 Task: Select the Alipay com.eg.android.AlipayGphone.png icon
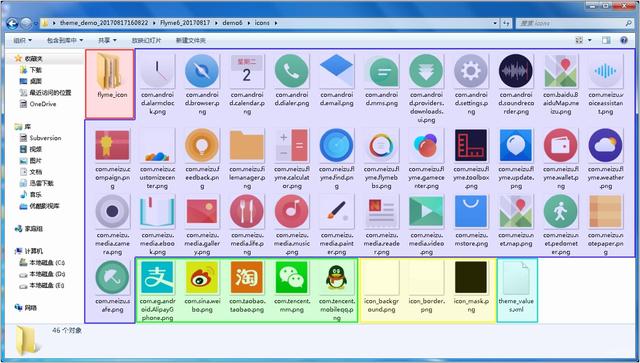157,278
